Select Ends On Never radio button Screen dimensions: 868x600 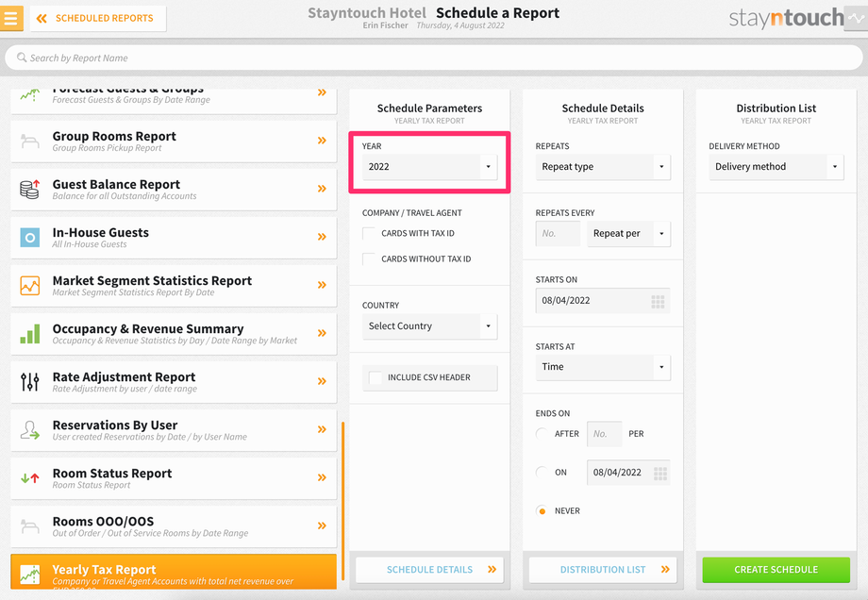pos(542,511)
